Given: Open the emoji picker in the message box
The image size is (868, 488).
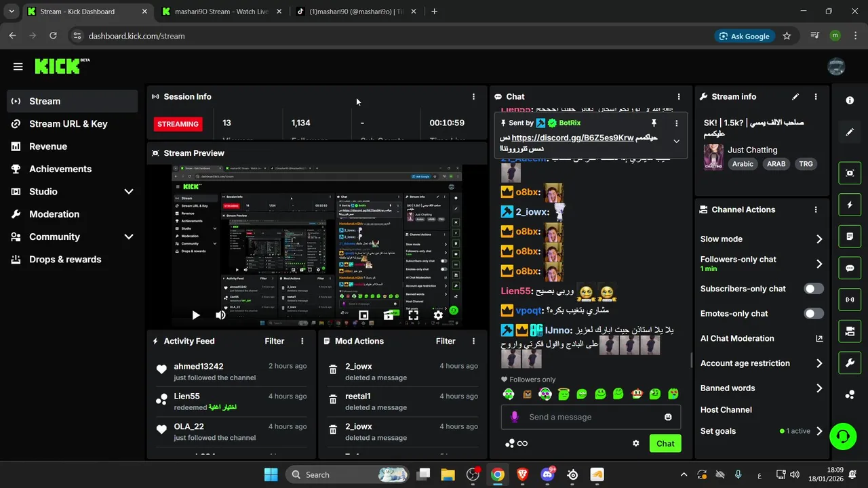Looking at the screenshot, I should coord(668,417).
